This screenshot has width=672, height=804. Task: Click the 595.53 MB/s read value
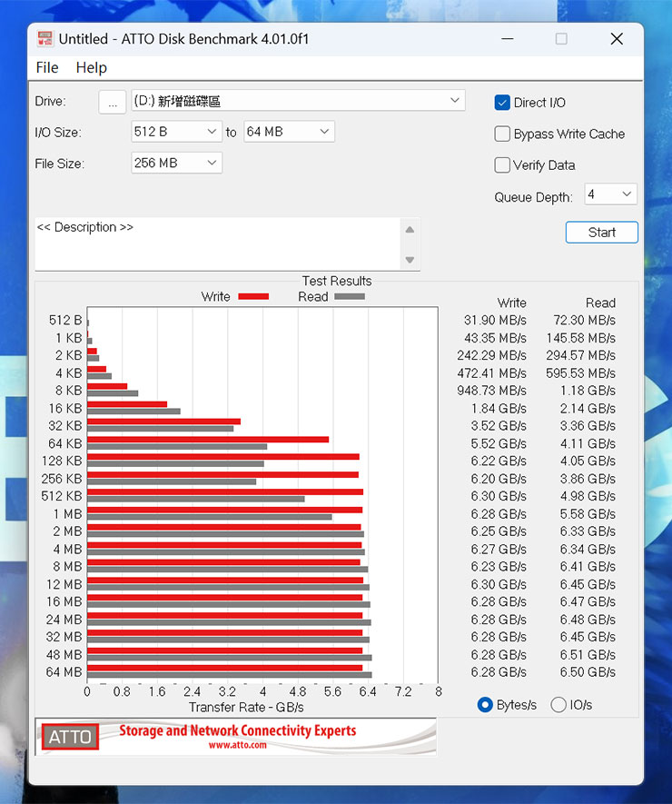[581, 373]
